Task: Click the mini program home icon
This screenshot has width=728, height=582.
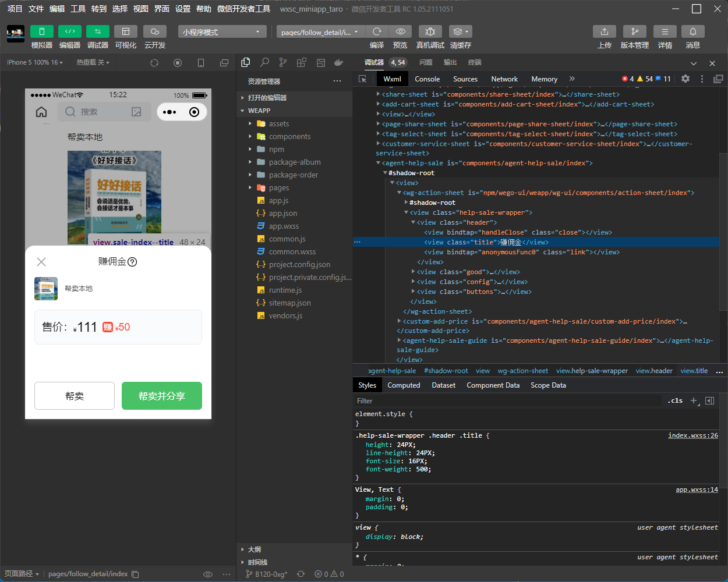Action: point(41,112)
